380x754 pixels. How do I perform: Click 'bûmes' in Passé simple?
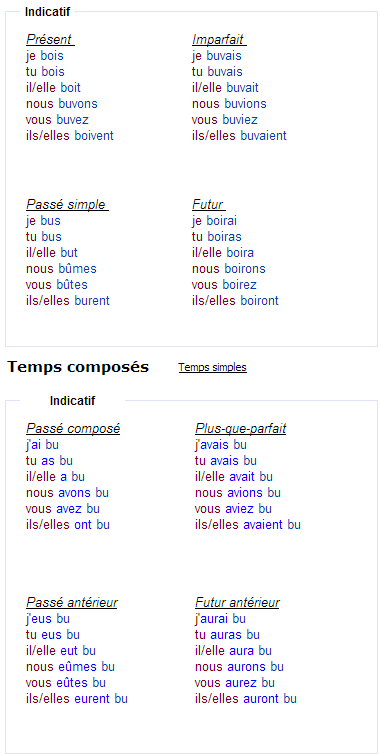tap(77, 269)
